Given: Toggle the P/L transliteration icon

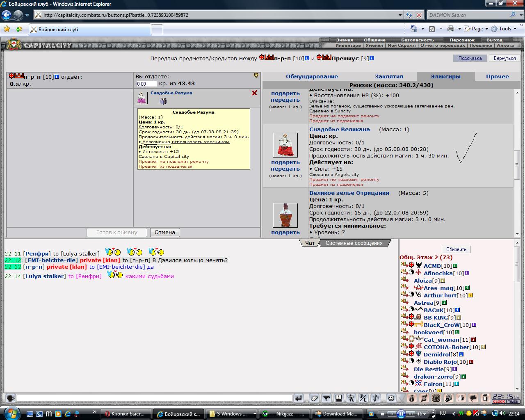Looking at the screenshot, I should 363,398.
